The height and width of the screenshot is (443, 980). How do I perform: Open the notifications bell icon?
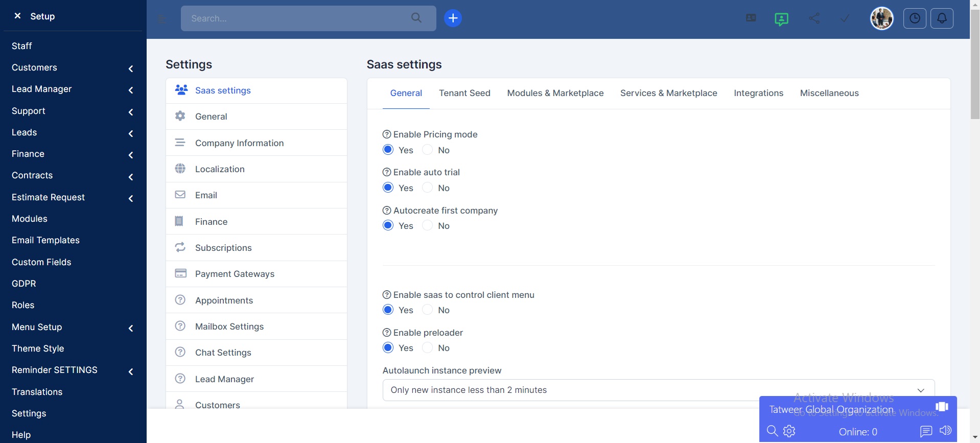pyautogui.click(x=942, y=18)
